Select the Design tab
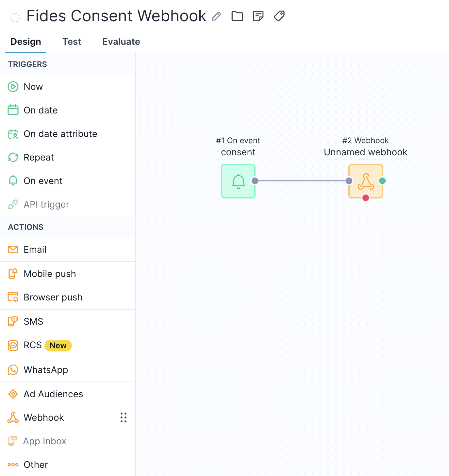The image size is (449, 476). [26, 42]
